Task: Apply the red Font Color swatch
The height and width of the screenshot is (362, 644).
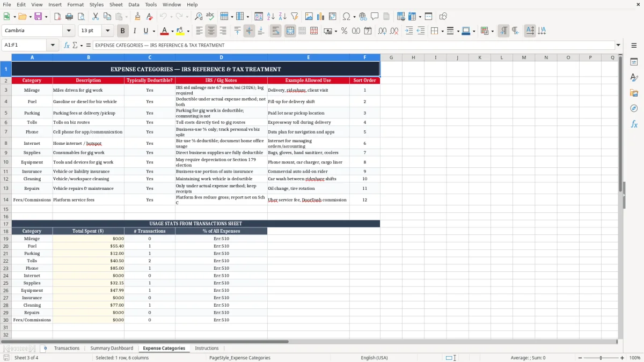Action: click(x=164, y=31)
